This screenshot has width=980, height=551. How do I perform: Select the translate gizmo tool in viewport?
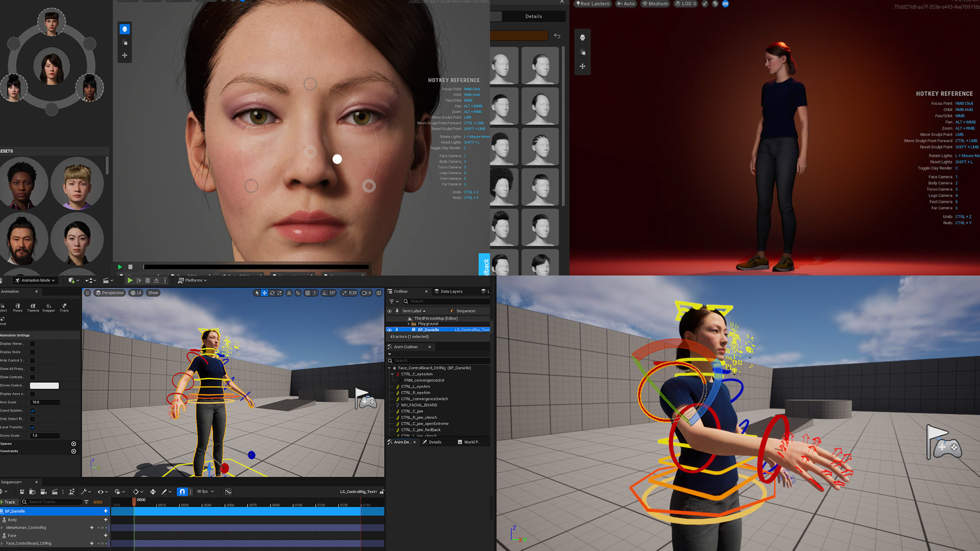tap(264, 293)
